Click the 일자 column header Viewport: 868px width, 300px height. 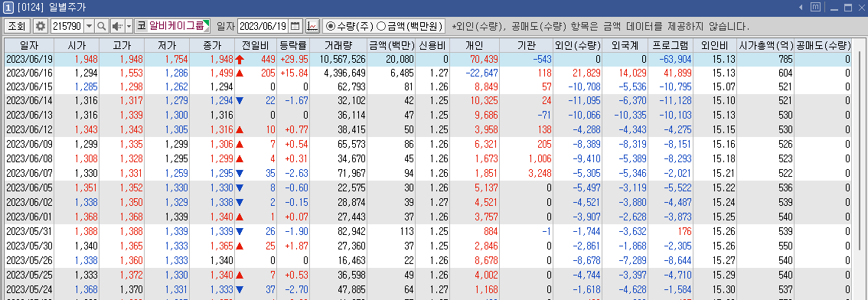[x=28, y=45]
